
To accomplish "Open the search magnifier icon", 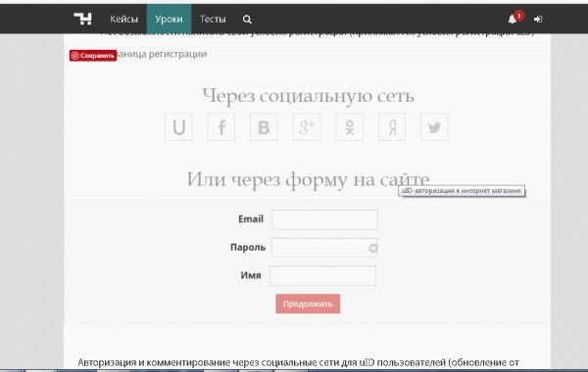I will pos(247,20).
